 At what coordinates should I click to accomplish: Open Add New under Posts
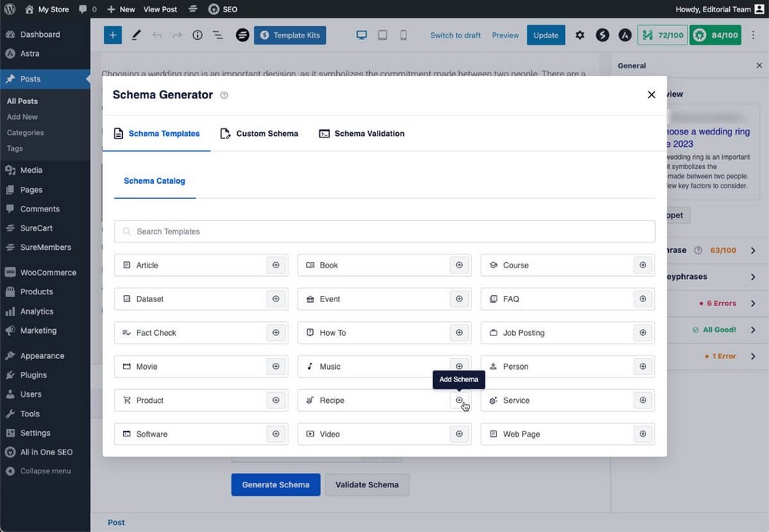[x=22, y=117]
